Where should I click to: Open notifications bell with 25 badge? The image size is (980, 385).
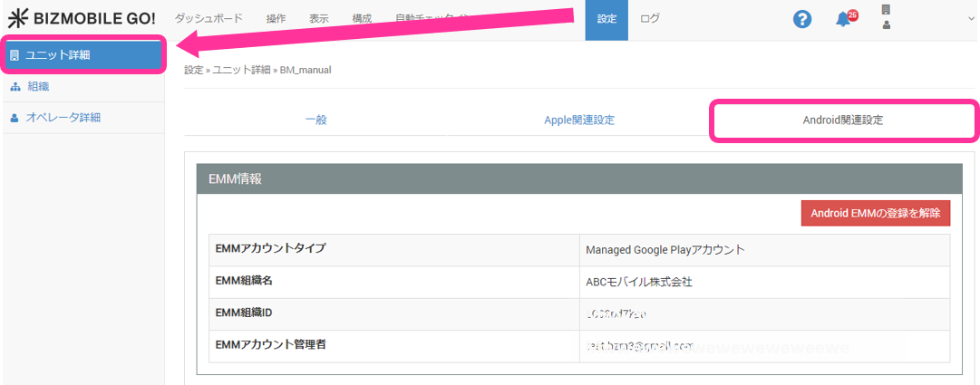coord(844,19)
